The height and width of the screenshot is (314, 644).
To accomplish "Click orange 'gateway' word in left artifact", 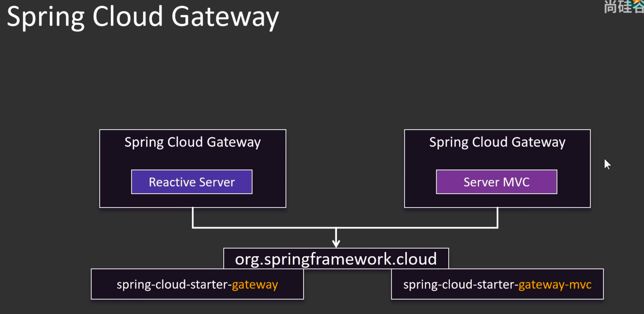I will point(255,285).
